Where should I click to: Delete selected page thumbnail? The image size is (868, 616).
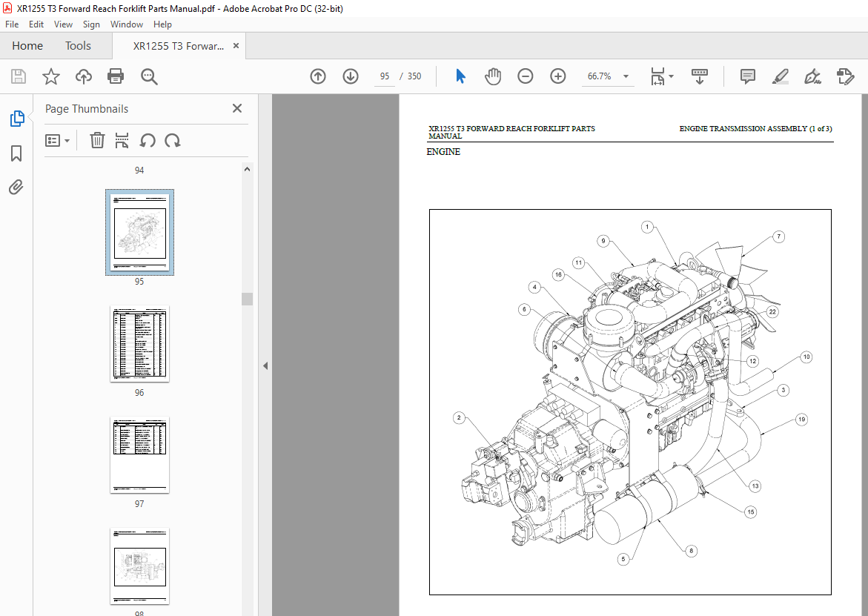(97, 141)
